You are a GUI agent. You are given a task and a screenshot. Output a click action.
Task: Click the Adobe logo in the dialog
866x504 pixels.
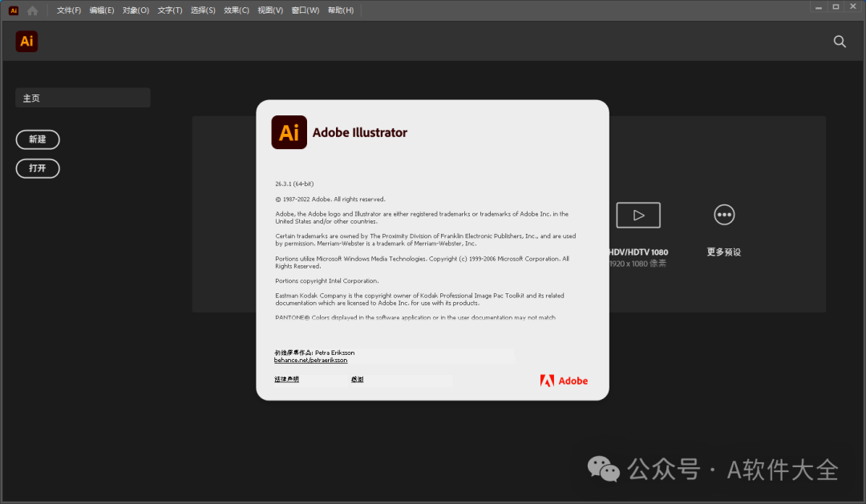pyautogui.click(x=564, y=381)
